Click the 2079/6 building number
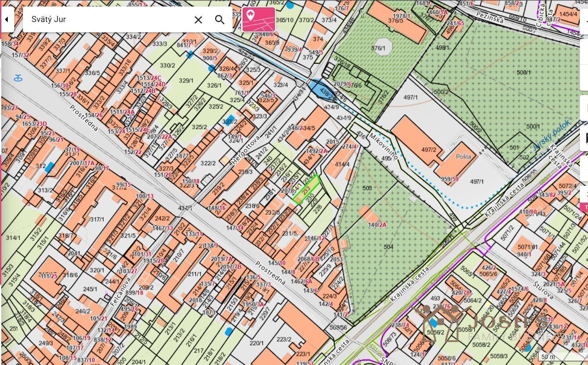This screenshot has height=365, width=588. coord(342,84)
